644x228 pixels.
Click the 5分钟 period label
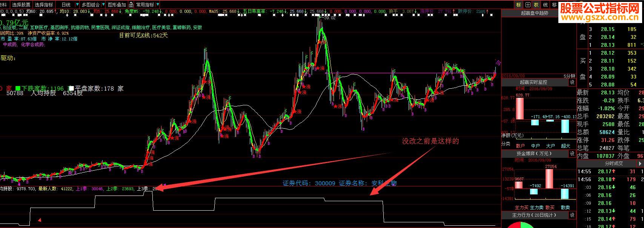[569, 76]
